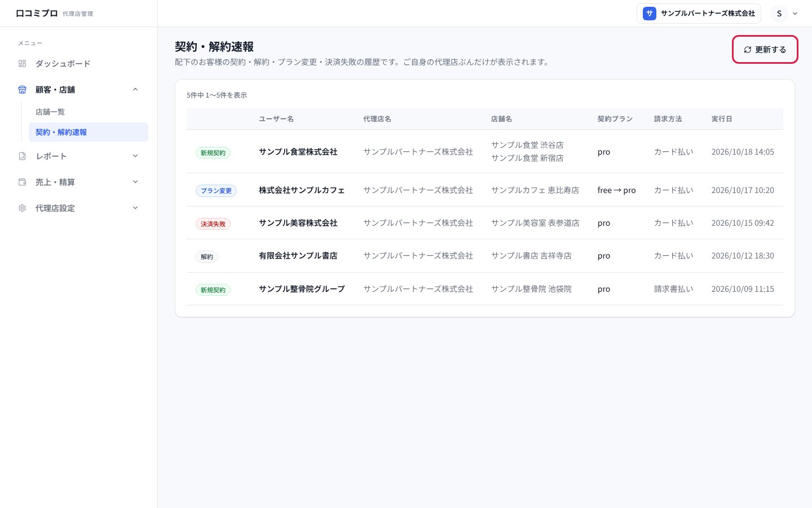812x508 pixels.
Task: Click the 新規契約 badge for サンプル整骨院グループ
Action: coord(213,290)
